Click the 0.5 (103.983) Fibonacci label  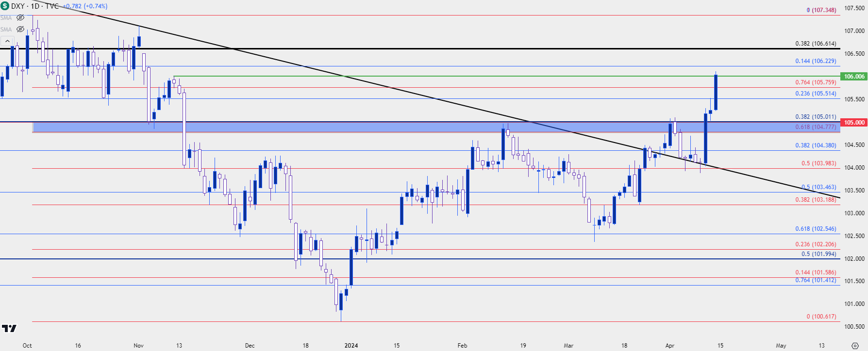pos(819,163)
